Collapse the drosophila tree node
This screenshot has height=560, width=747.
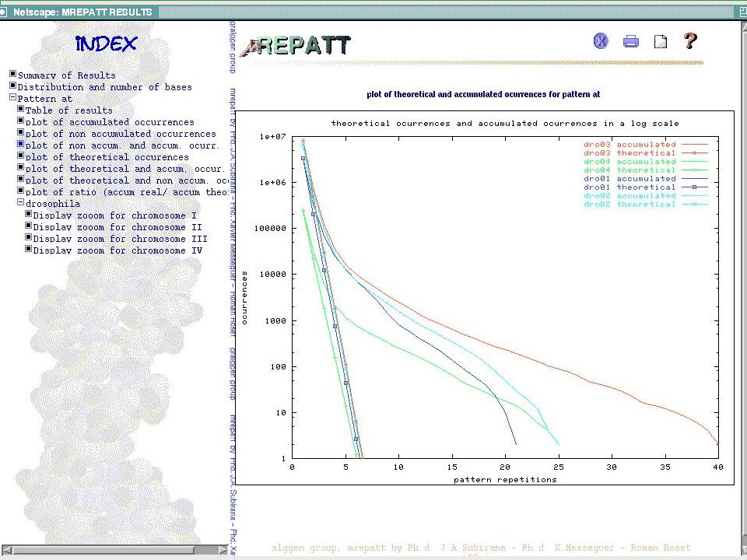tap(20, 202)
